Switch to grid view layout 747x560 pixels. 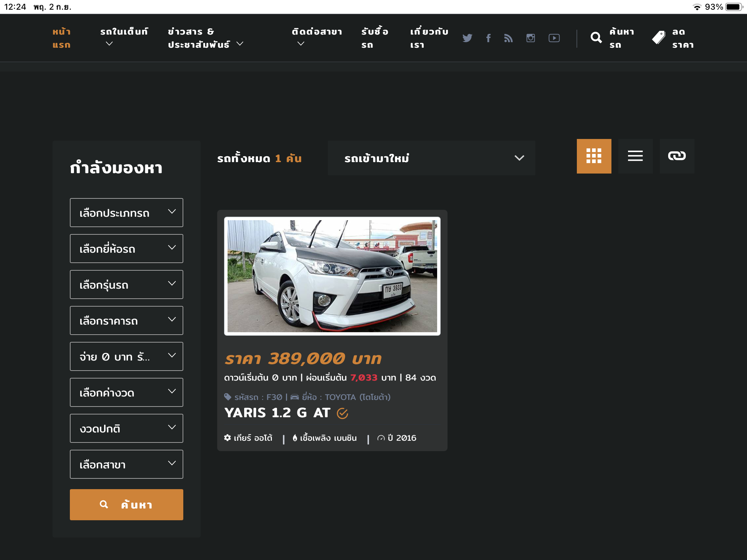[594, 156]
